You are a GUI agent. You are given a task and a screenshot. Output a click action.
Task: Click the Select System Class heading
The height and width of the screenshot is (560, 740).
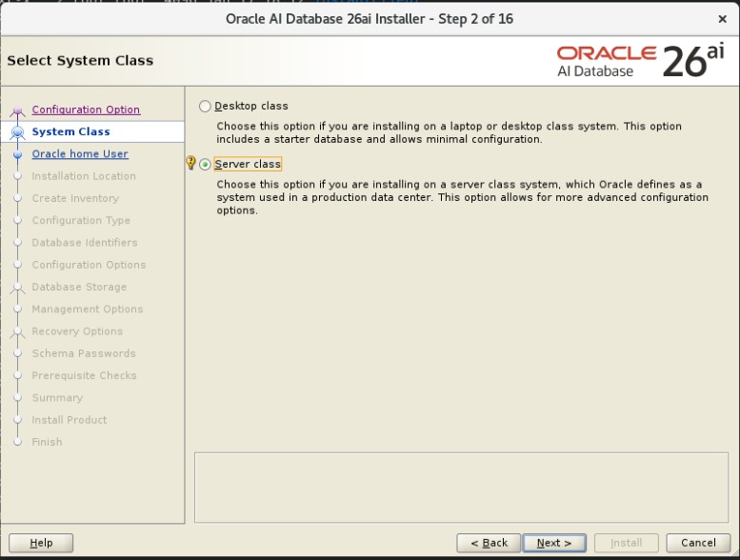[x=80, y=60]
